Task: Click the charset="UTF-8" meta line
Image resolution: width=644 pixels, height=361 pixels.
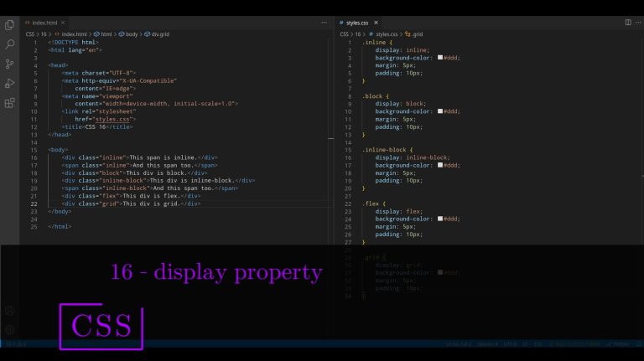Action: [x=99, y=73]
